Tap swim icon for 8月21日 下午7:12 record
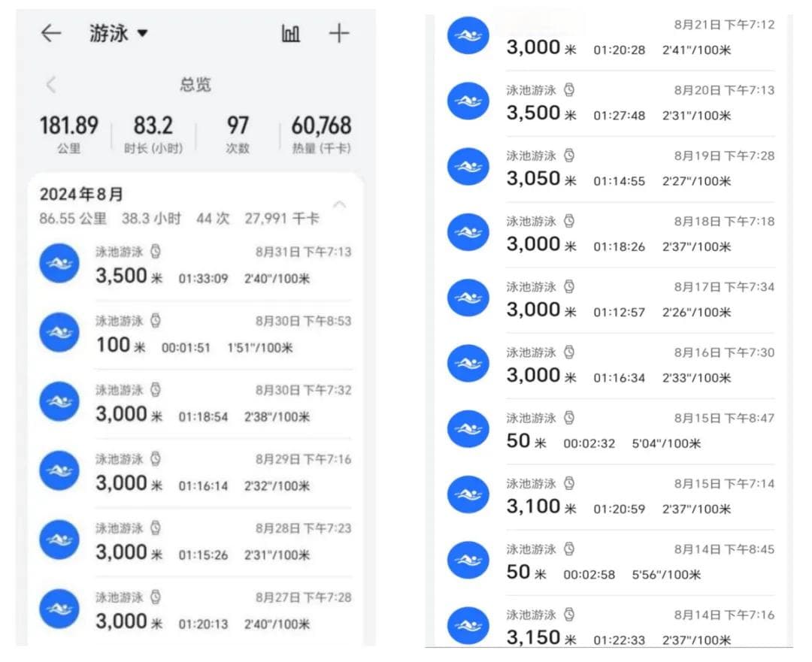The height and width of the screenshot is (662, 812). 468,36
